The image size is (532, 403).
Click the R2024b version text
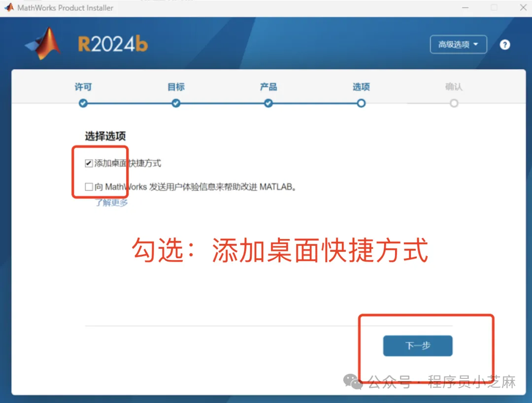[x=113, y=44]
